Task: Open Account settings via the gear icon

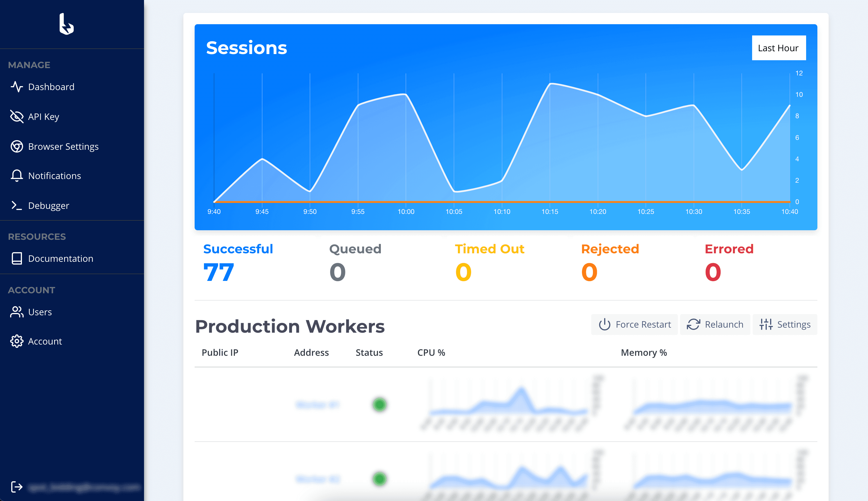Action: point(17,341)
